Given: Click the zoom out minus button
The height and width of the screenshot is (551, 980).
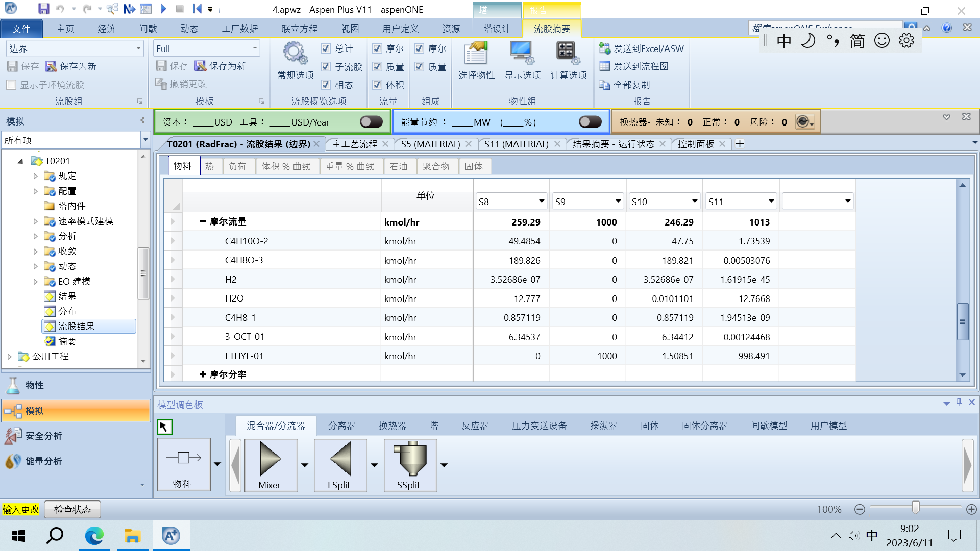Looking at the screenshot, I should click(860, 509).
